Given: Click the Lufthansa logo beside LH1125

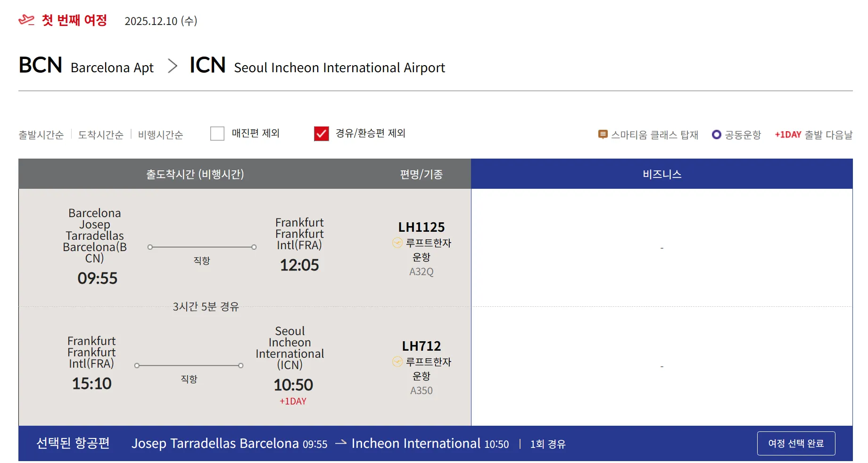Looking at the screenshot, I should pyautogui.click(x=397, y=243).
